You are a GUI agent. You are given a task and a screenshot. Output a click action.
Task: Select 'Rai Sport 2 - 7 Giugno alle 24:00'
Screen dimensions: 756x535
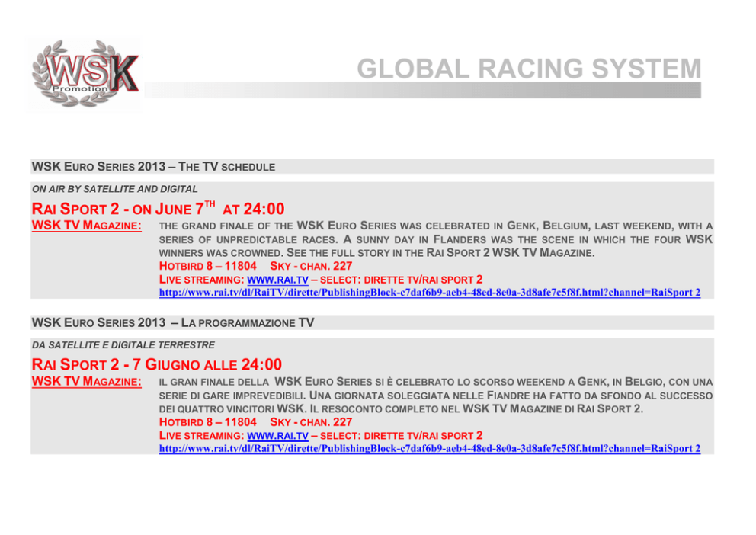157,364
